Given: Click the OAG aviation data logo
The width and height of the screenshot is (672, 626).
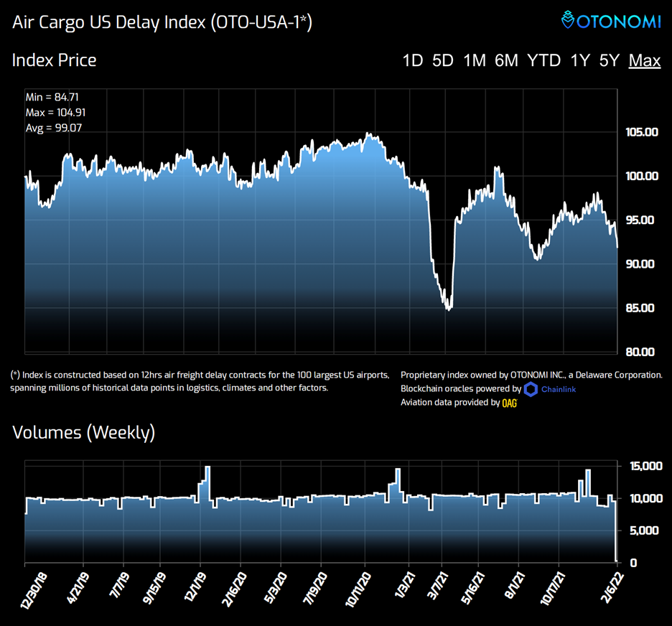Looking at the screenshot, I should 510,403.
